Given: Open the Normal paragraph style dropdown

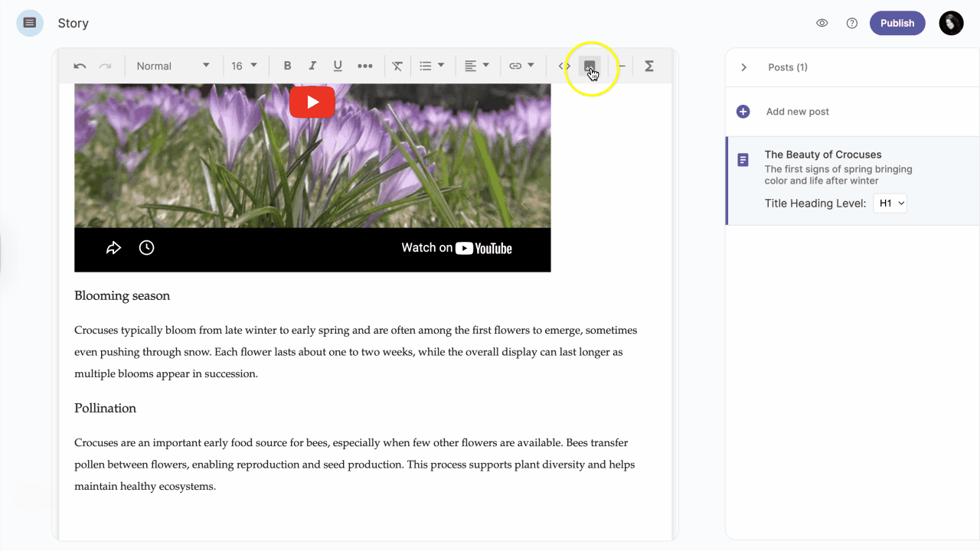Looking at the screenshot, I should click(172, 66).
